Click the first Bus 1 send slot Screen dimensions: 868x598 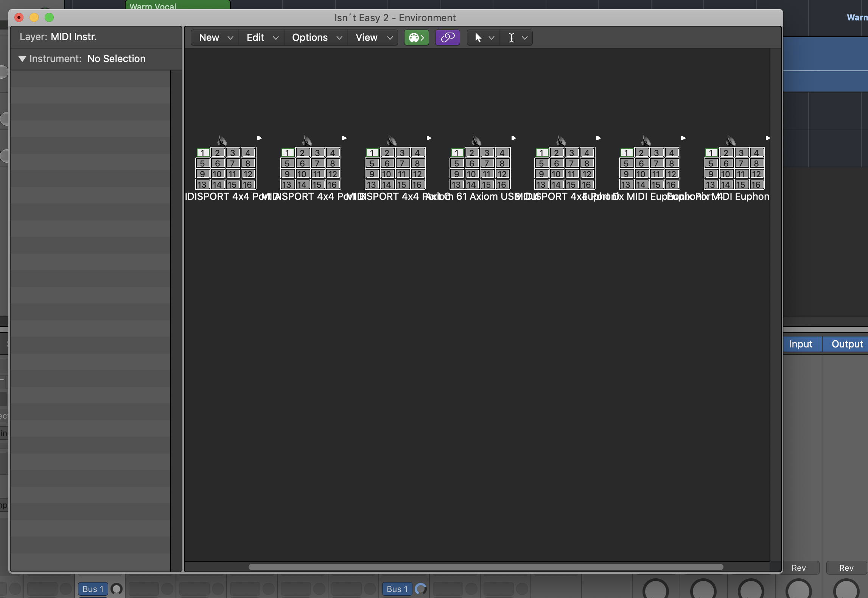coord(93,589)
